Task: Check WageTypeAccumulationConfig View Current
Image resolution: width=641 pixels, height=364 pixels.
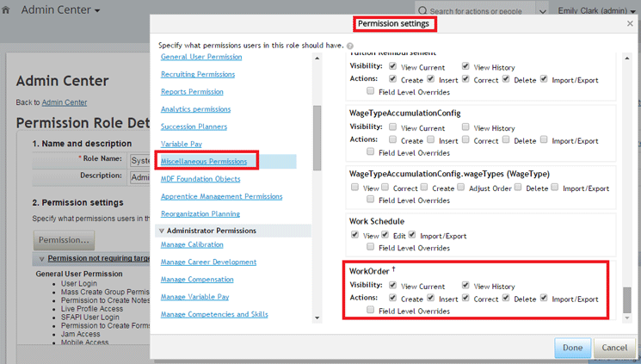Action: coord(392,126)
